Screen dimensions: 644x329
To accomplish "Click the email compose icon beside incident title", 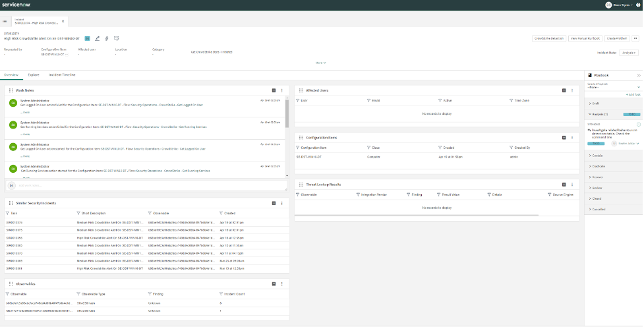I will pyautogui.click(x=116, y=39).
